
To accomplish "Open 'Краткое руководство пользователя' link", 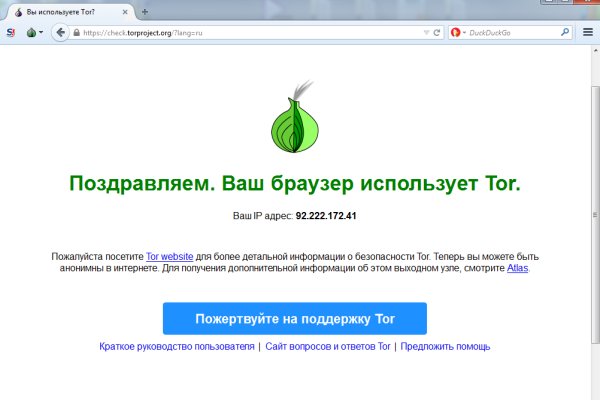I will coord(177,347).
